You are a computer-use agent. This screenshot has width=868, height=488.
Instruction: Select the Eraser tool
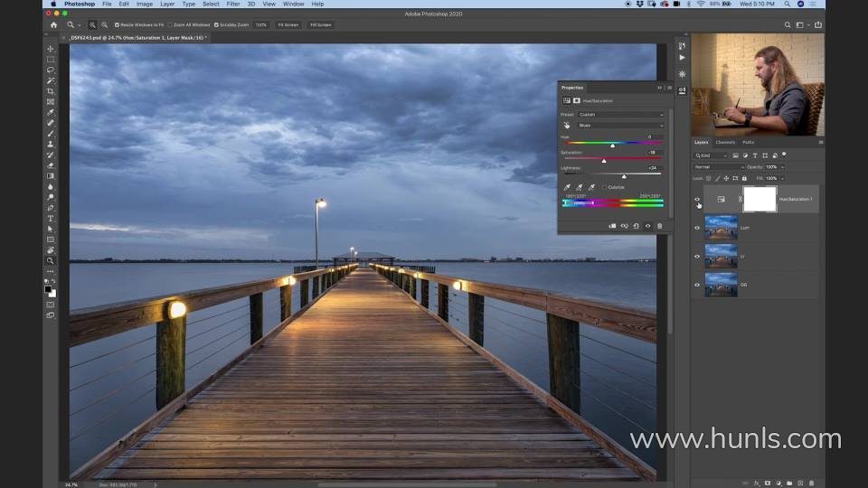click(x=51, y=165)
